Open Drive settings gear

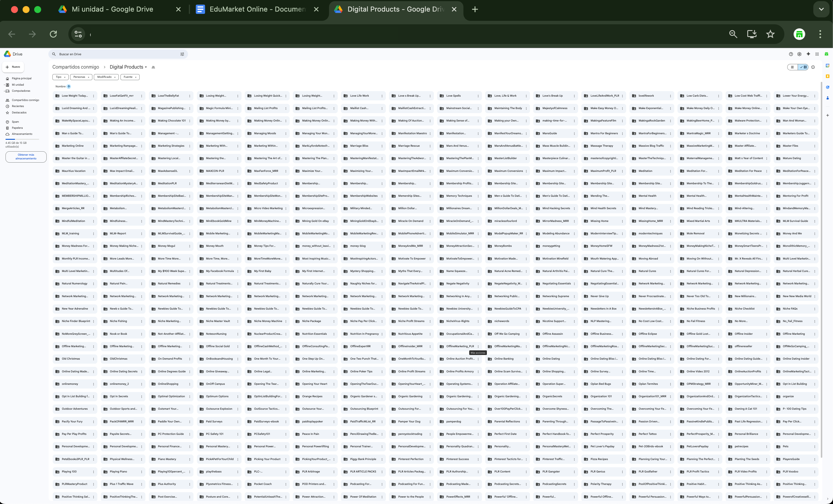coord(799,54)
